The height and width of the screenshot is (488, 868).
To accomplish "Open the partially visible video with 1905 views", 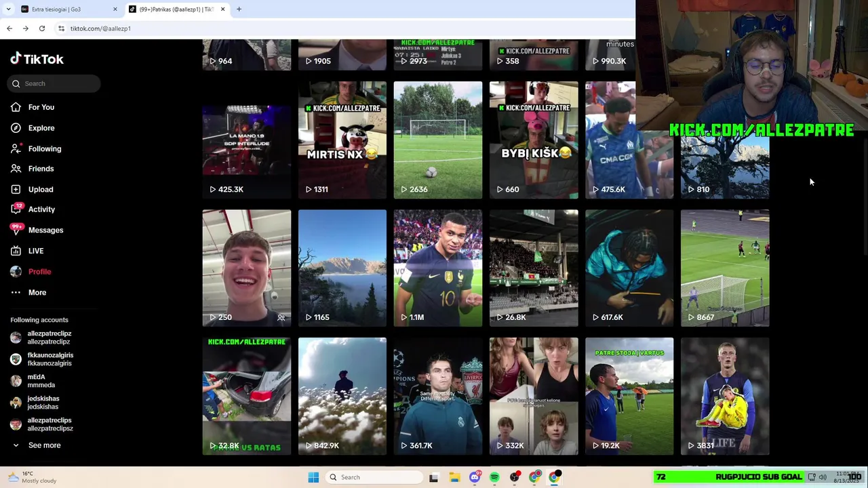I will click(x=342, y=55).
